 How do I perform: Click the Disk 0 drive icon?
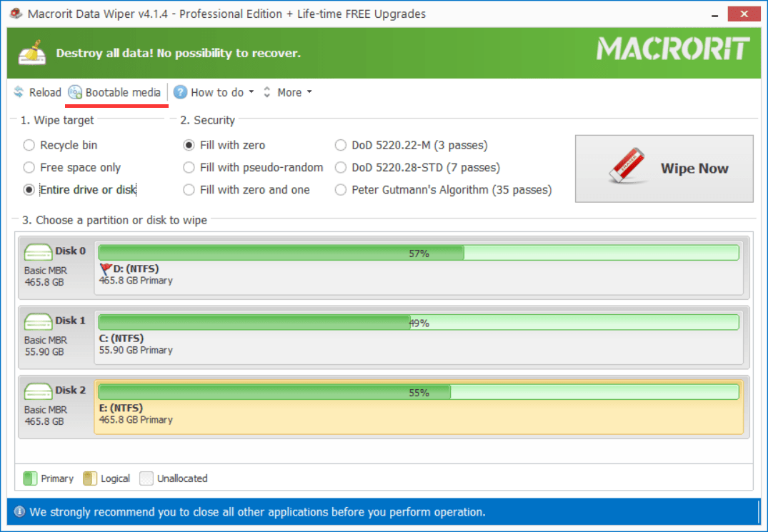38,251
